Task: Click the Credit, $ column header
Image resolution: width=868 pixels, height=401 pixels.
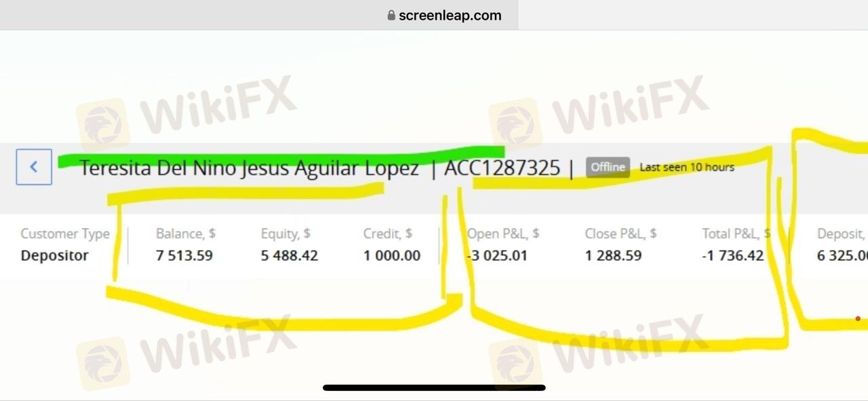Action: (388, 234)
